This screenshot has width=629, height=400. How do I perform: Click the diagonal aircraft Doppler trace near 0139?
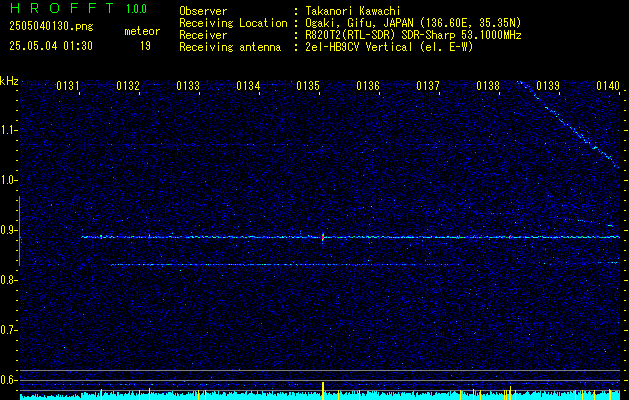(x=570, y=125)
